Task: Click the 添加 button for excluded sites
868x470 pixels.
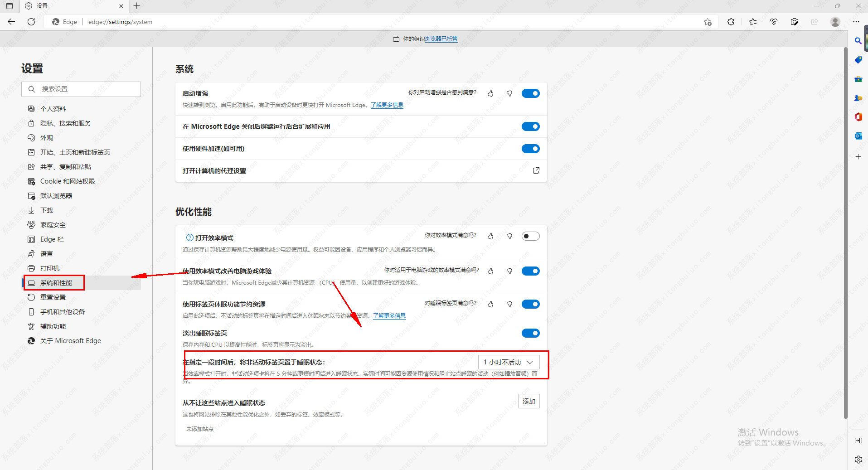Action: coord(529,401)
